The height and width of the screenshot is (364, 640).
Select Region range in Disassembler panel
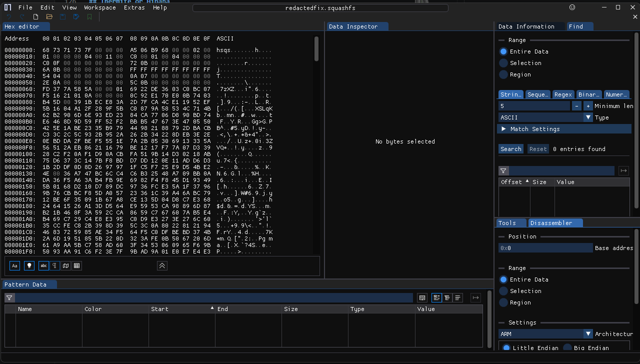tap(515, 302)
